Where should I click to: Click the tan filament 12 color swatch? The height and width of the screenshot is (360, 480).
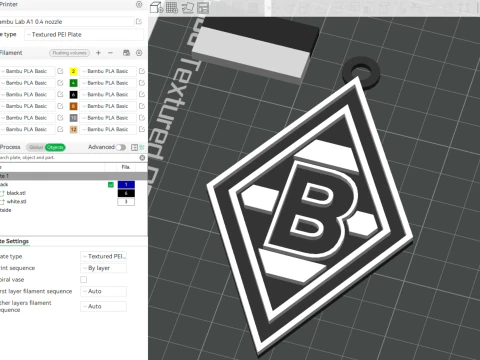(73, 129)
